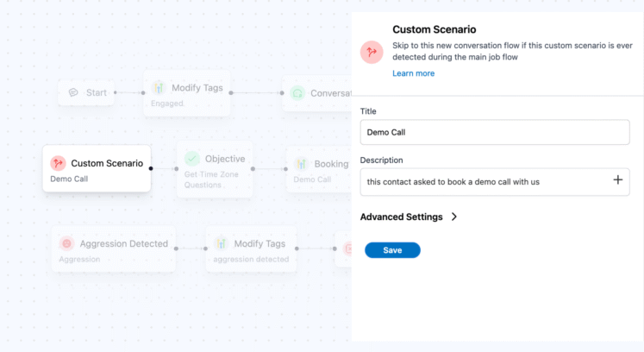Click the Custom Scenario node output connector dot
Image resolution: width=644 pixels, height=352 pixels.
151,168
